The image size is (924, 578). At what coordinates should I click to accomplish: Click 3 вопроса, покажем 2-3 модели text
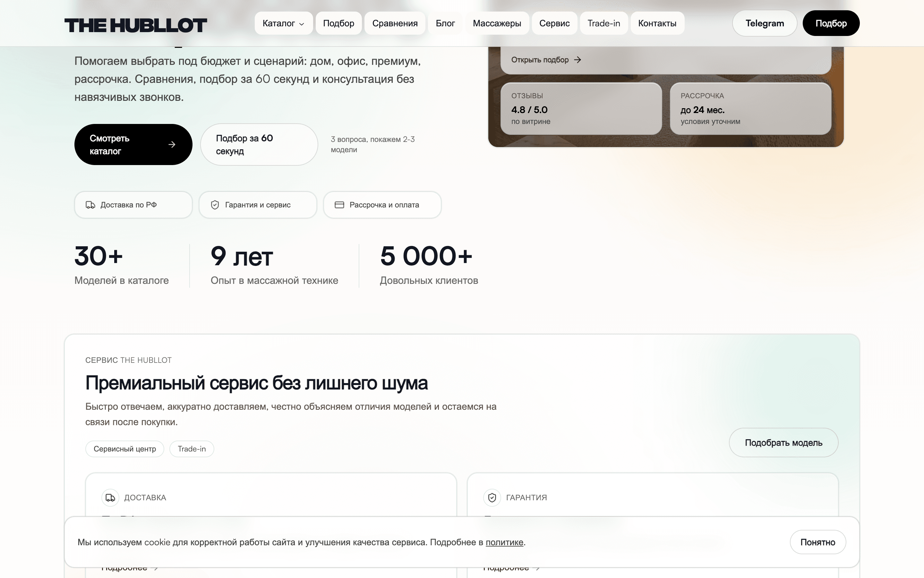point(373,144)
